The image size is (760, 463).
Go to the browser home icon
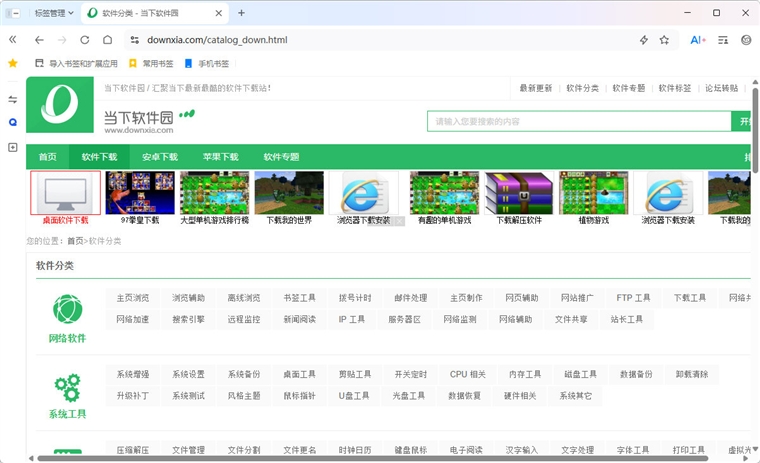108,40
